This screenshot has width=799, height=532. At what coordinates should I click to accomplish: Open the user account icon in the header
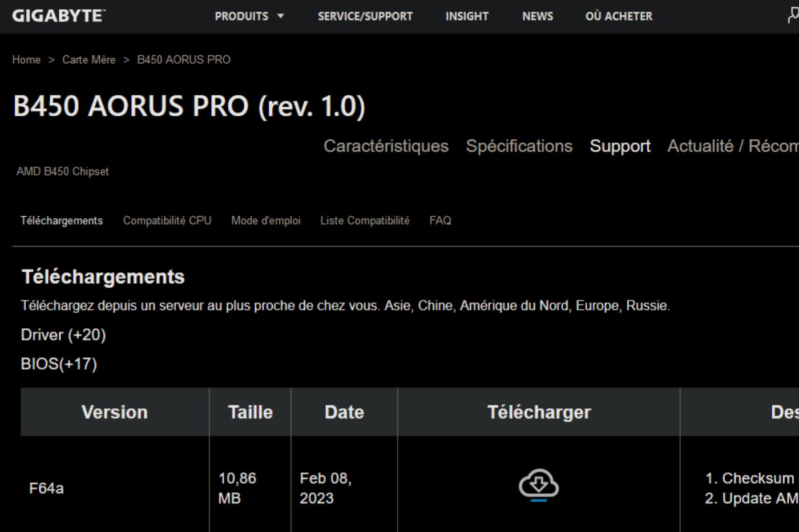point(793,16)
